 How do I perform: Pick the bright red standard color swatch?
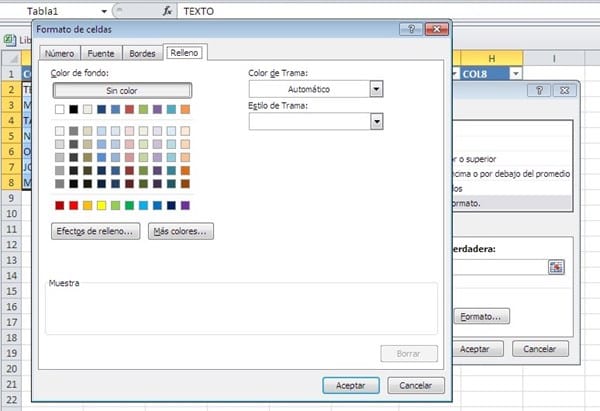coord(73,206)
